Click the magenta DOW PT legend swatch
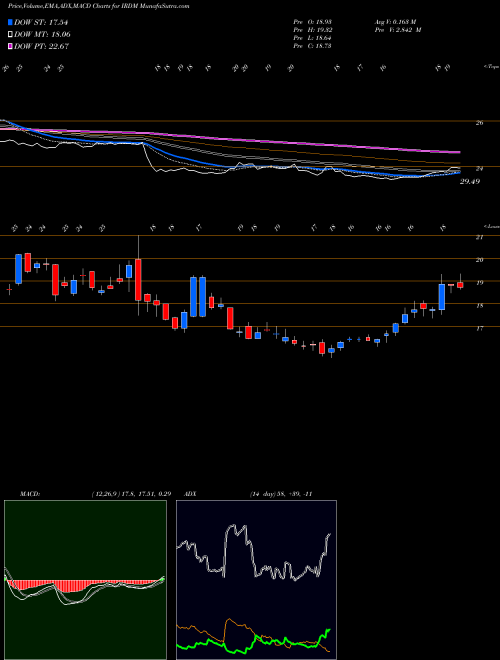500x660 pixels. (11, 46)
